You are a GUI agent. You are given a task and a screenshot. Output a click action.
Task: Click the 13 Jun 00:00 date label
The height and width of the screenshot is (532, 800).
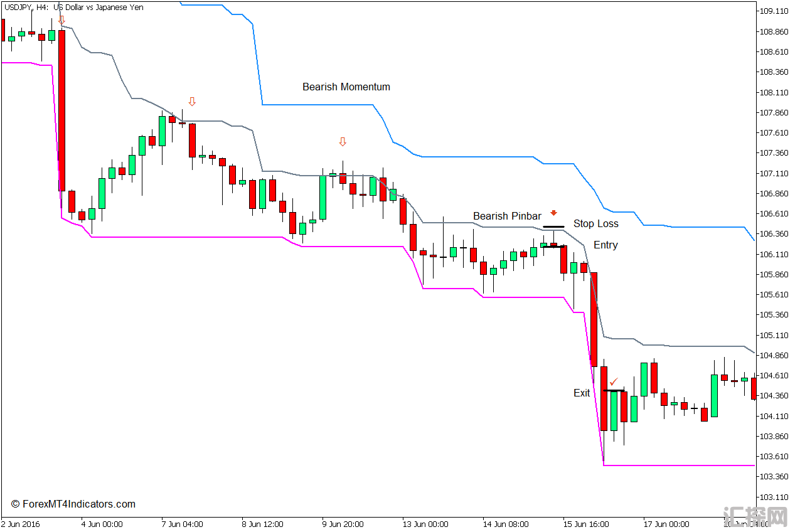pos(425,524)
